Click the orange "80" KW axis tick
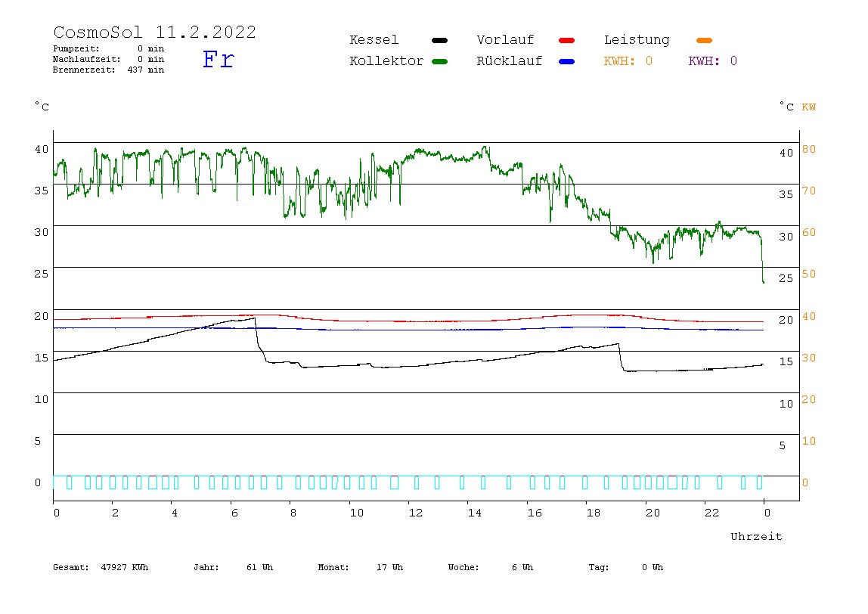The height and width of the screenshot is (614, 868). coord(809,150)
